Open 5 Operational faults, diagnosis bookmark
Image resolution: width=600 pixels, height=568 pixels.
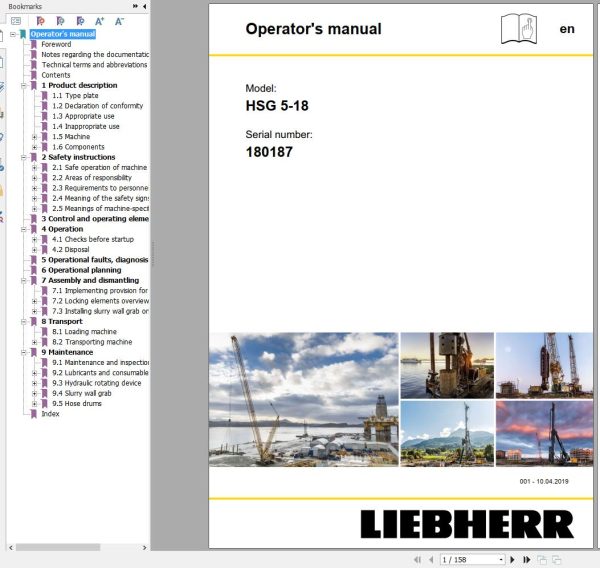point(95,260)
